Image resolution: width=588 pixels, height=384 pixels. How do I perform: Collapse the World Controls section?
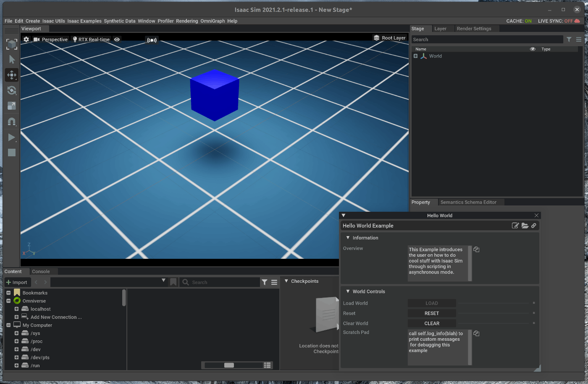(x=348, y=291)
